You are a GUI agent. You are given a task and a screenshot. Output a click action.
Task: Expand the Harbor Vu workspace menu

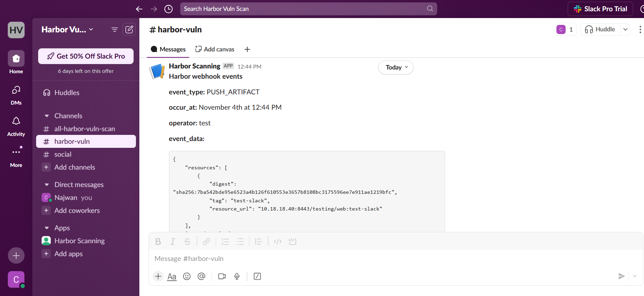(67, 30)
